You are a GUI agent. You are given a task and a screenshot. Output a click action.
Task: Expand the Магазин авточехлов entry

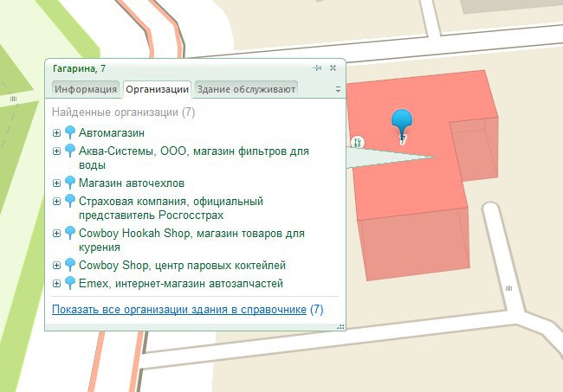(x=56, y=183)
